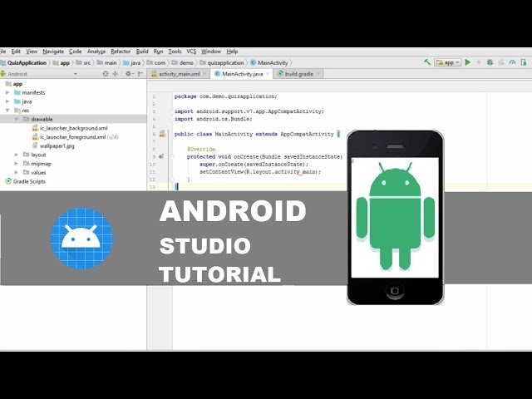This screenshot has height=399, width=532.
Task: Select ic_launcher_background.xml in project tree
Action: point(74,128)
